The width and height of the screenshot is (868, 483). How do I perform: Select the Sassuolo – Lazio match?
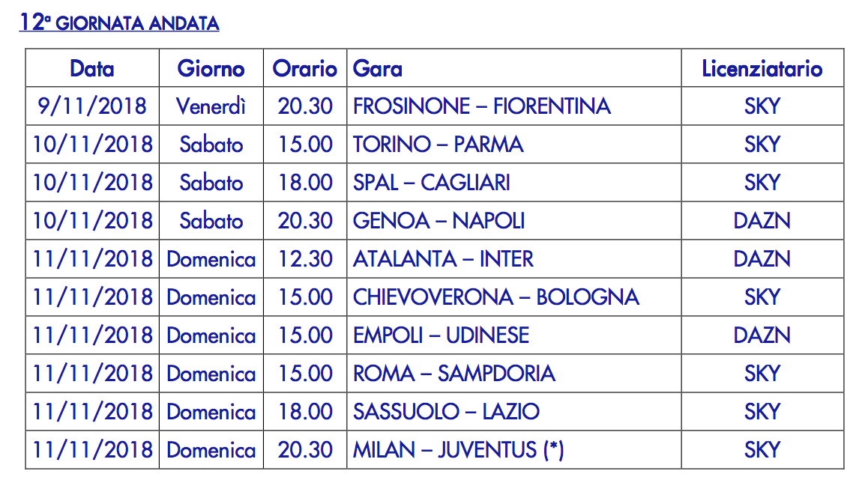tap(446, 412)
